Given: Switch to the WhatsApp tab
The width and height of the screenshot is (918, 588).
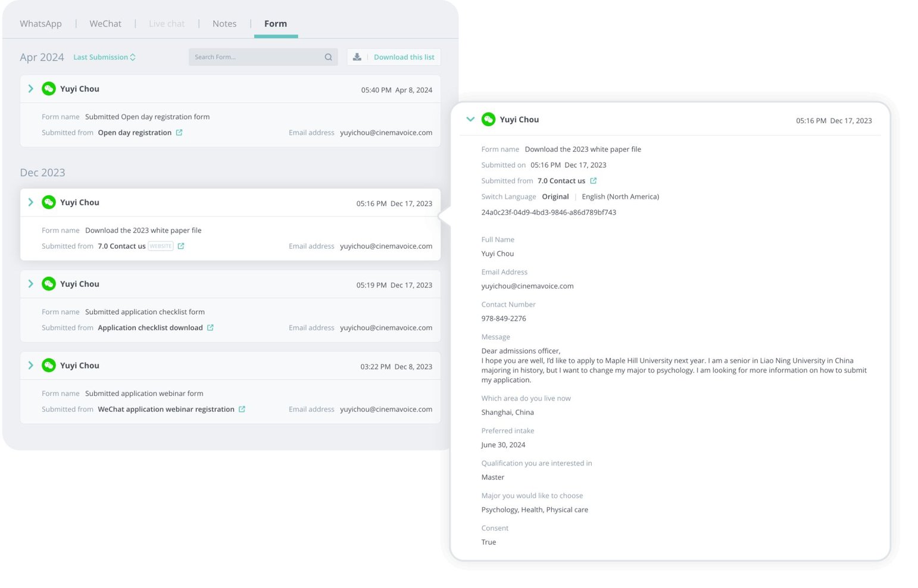Looking at the screenshot, I should point(40,23).
